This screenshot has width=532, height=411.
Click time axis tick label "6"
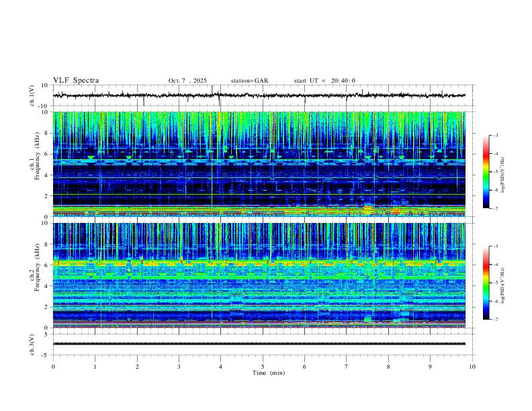coord(304,367)
